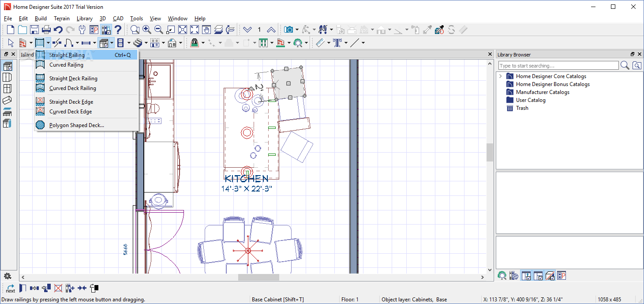
Task: Select Straight Deck Railing entry
Action: 86,79
